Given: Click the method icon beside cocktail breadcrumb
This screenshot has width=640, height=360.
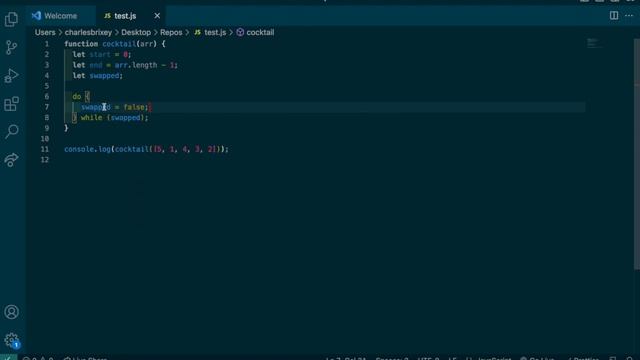Looking at the screenshot, I should 240,32.
